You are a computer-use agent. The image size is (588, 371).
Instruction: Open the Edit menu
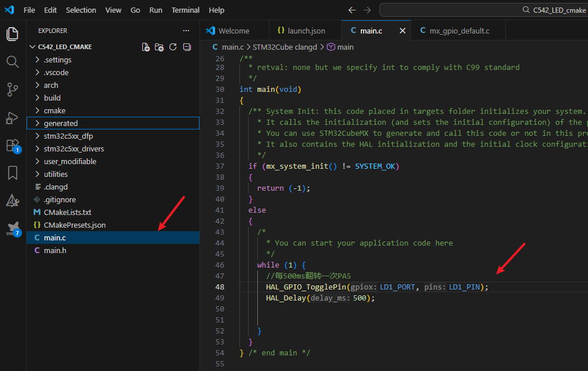pyautogui.click(x=50, y=10)
